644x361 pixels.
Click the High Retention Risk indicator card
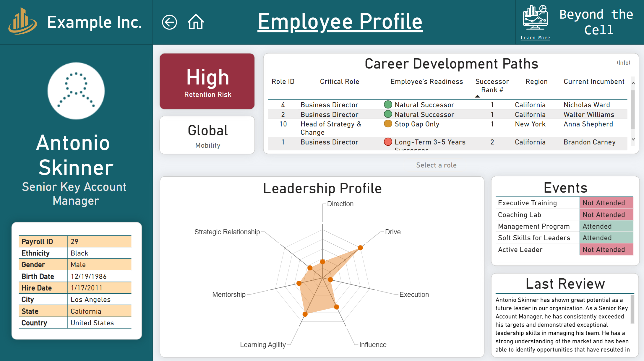tap(207, 81)
